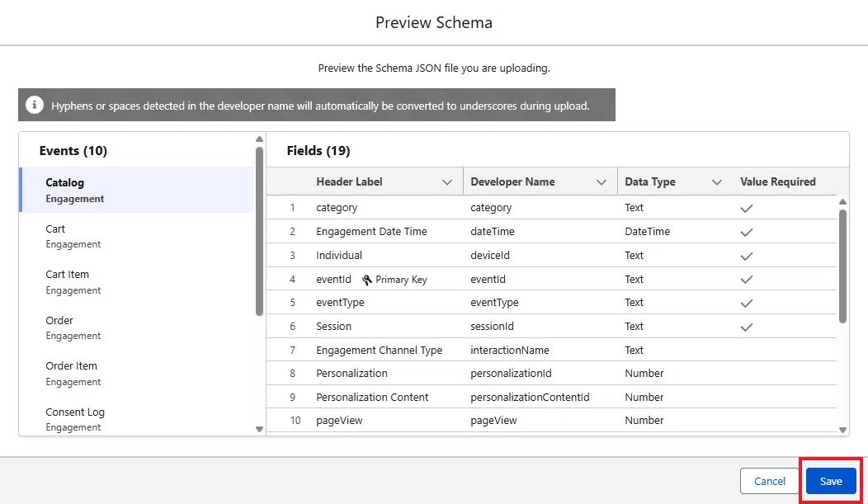868x504 pixels.
Task: Click the Value Required checkmark for eventType row
Action: tap(746, 303)
